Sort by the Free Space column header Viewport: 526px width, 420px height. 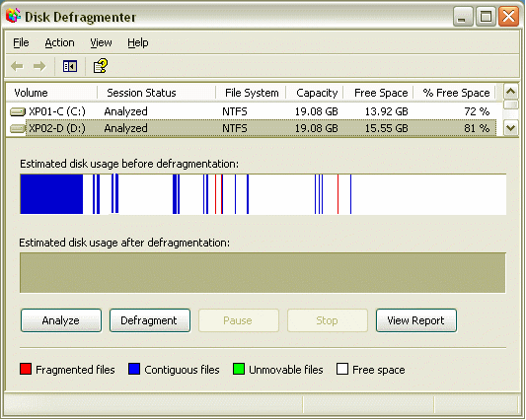[381, 93]
